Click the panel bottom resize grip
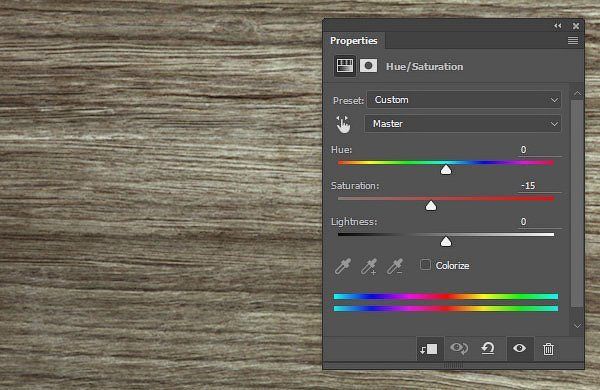Image resolution: width=600 pixels, height=390 pixels. (453, 366)
